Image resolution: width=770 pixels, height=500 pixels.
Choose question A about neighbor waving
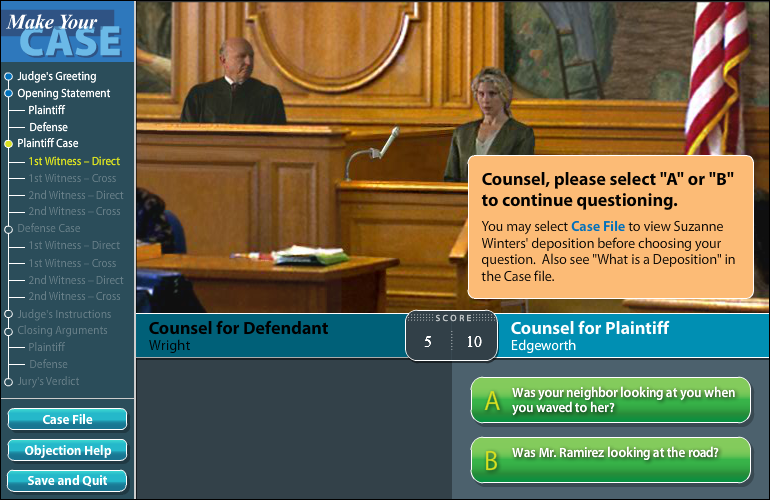610,400
